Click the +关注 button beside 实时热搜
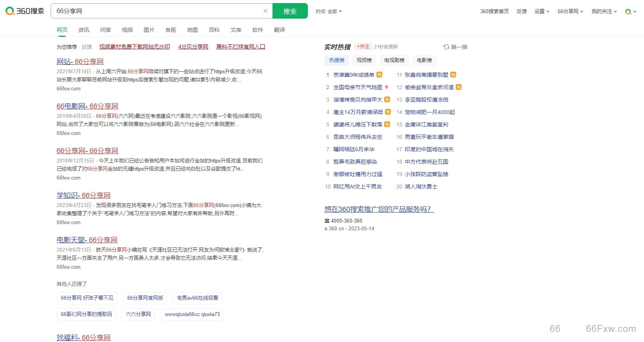This screenshot has width=644, height=342. tap(363, 47)
